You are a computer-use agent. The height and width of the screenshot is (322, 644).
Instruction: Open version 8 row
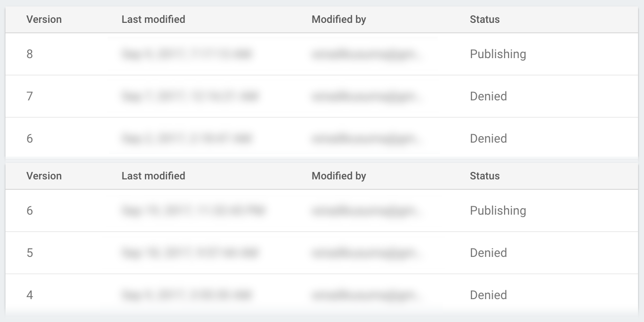coord(30,54)
